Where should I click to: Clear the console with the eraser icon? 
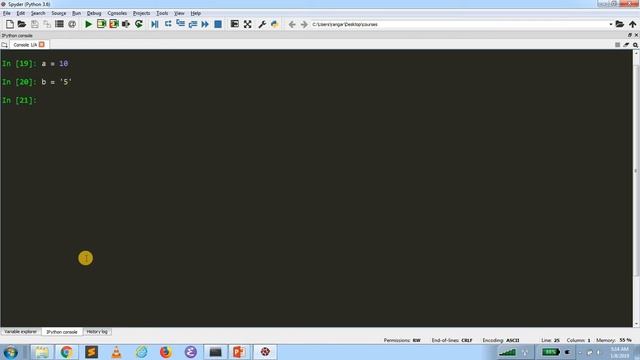(x=626, y=45)
